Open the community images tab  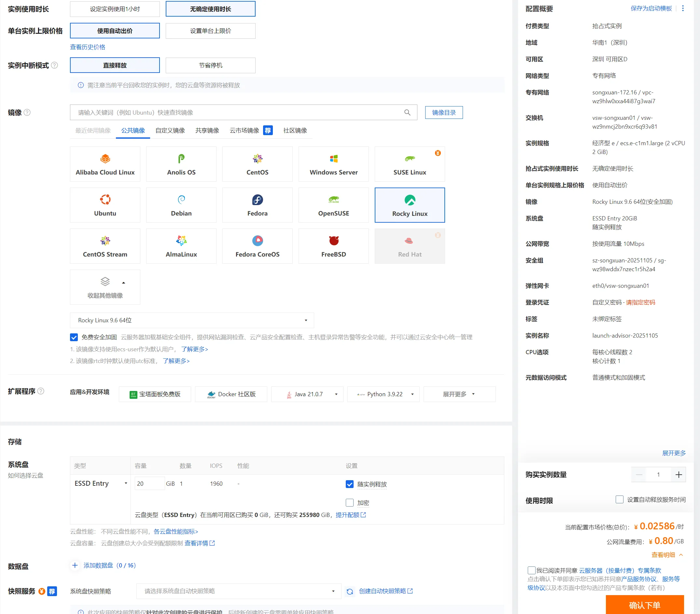(295, 131)
